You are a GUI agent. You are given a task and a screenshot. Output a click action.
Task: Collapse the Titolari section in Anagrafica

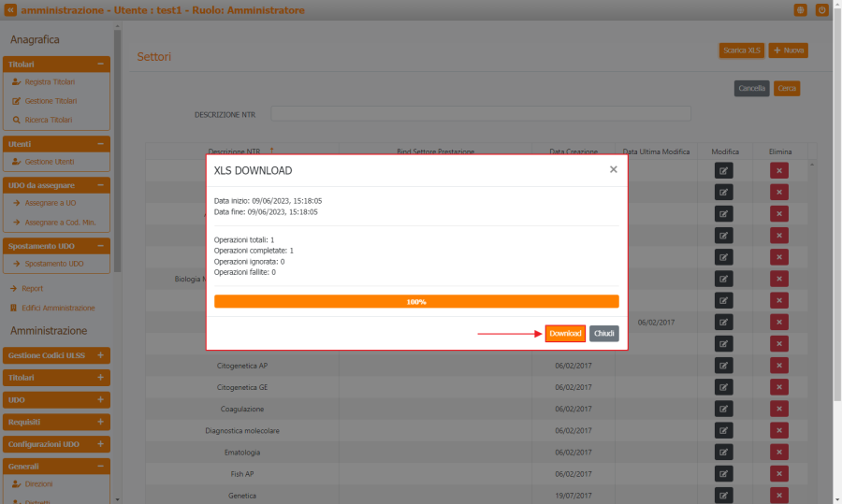[100, 64]
